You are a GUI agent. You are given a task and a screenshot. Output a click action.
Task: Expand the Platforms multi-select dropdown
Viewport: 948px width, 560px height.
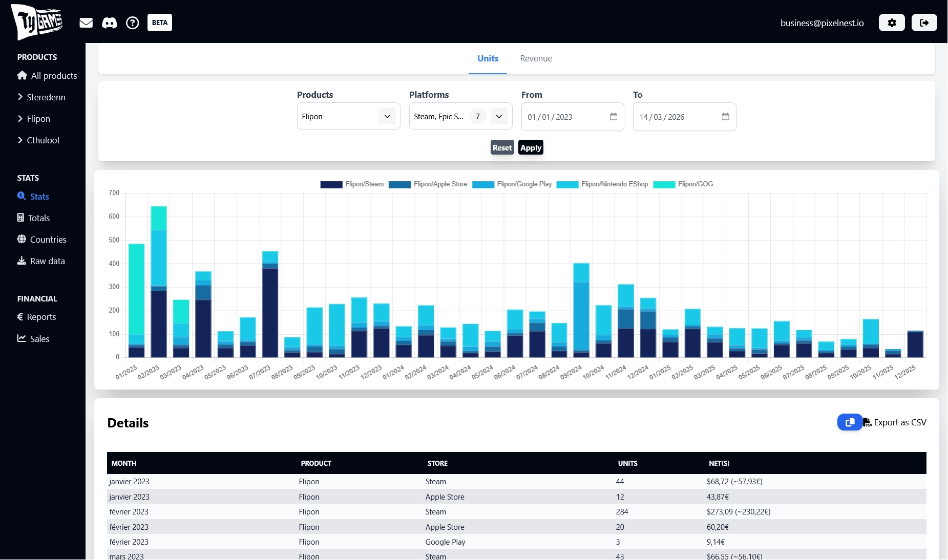[x=499, y=117]
